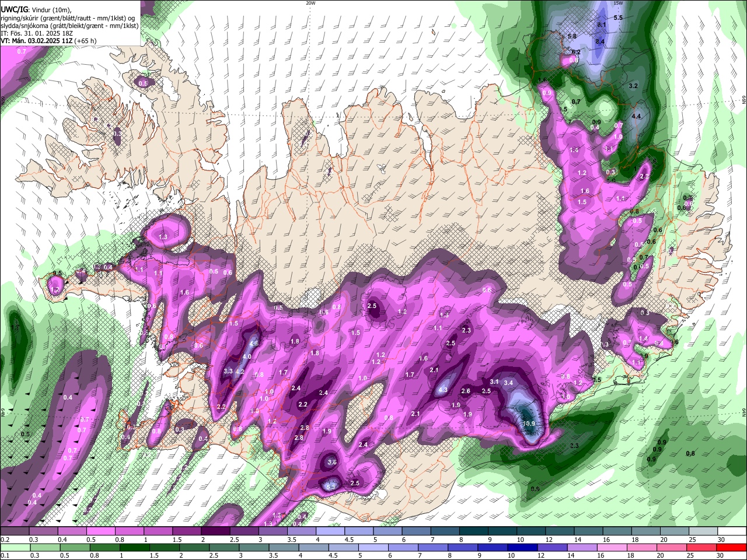Image resolution: width=747 pixels, height=560 pixels.
Task: Click the '9' label in the lower legend row
Action: pyautogui.click(x=480, y=555)
